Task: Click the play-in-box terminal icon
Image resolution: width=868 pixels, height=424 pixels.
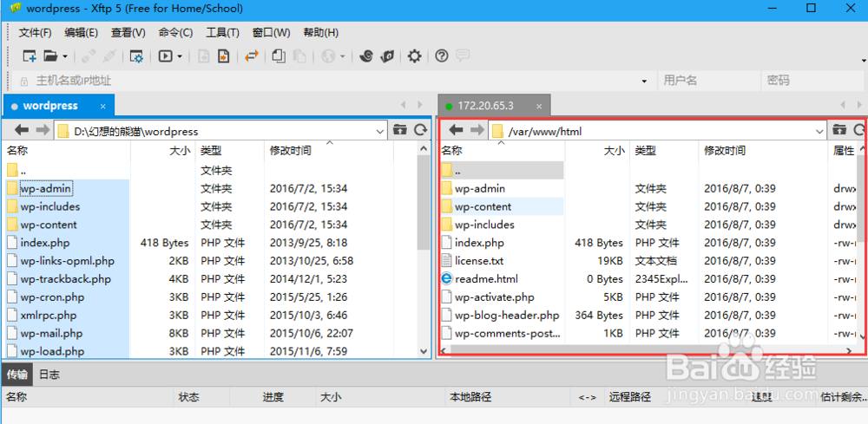Action: point(166,55)
